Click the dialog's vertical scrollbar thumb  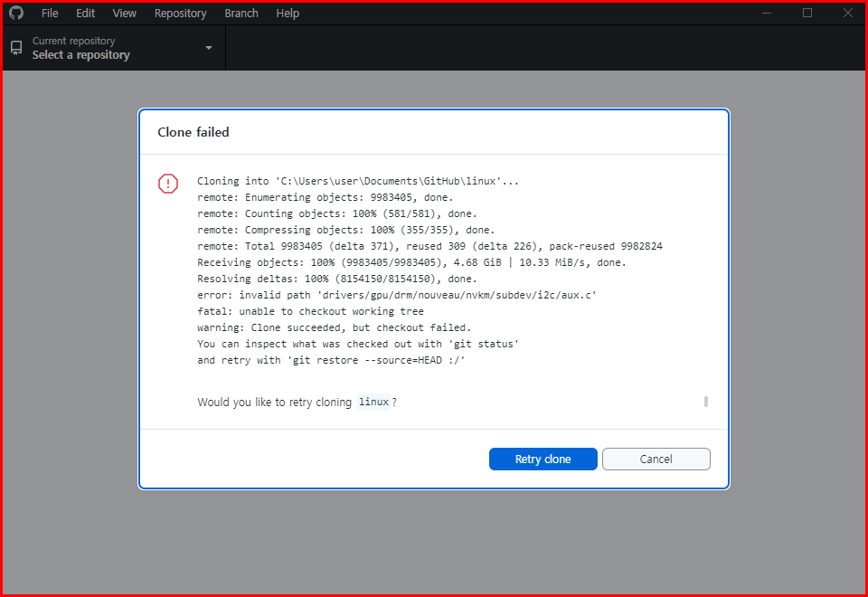point(706,402)
